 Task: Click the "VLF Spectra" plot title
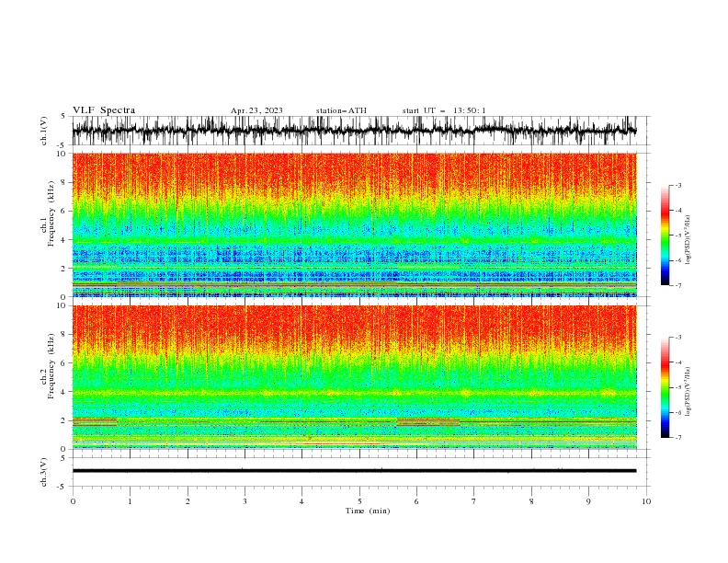[x=104, y=110]
